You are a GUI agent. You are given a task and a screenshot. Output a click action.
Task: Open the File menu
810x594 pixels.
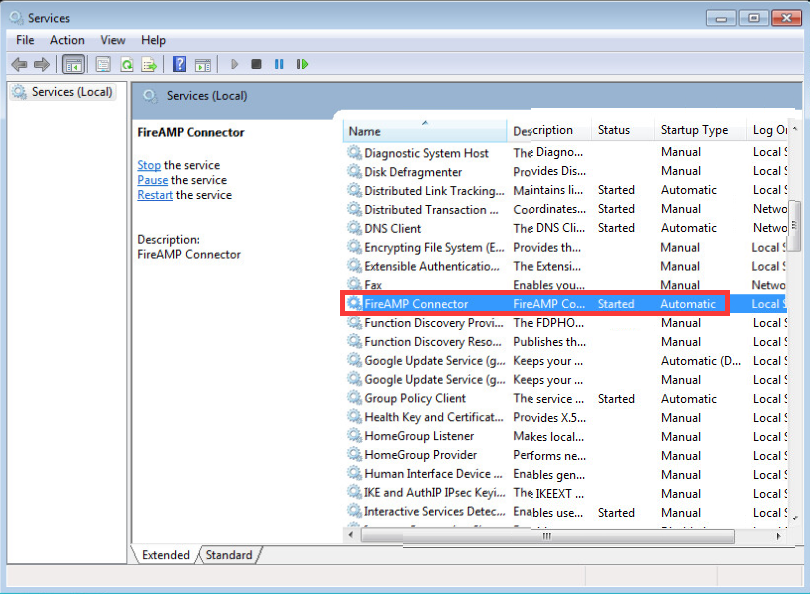25,40
